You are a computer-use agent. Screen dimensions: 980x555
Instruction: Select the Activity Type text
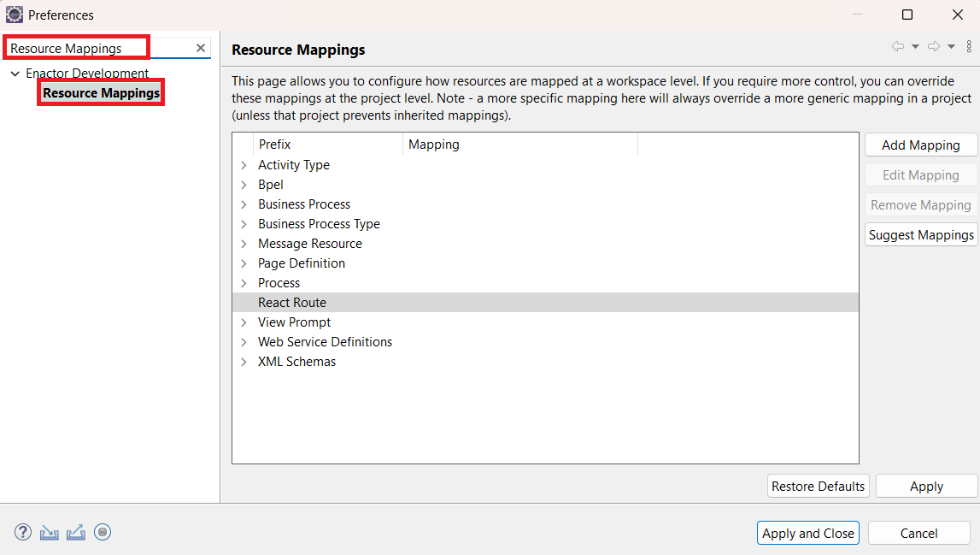click(294, 165)
